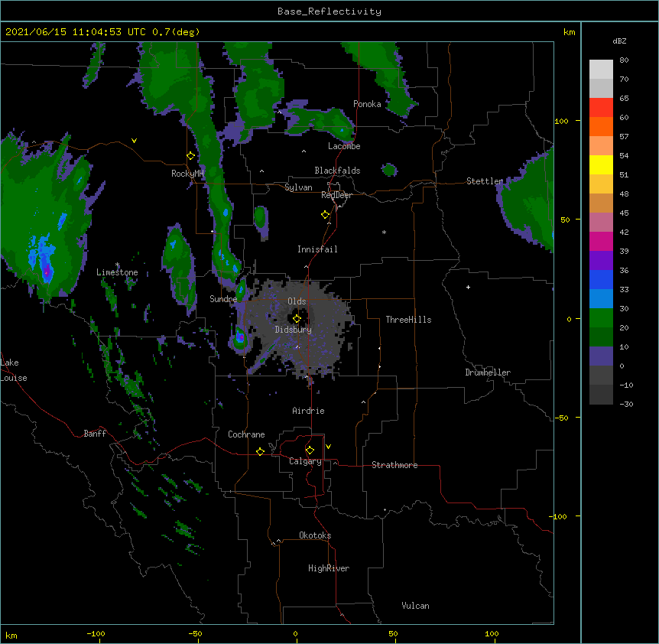The image size is (659, 644).
Task: Pick the bright green 20-30 dBZ legend swatch
Action: click(x=601, y=318)
